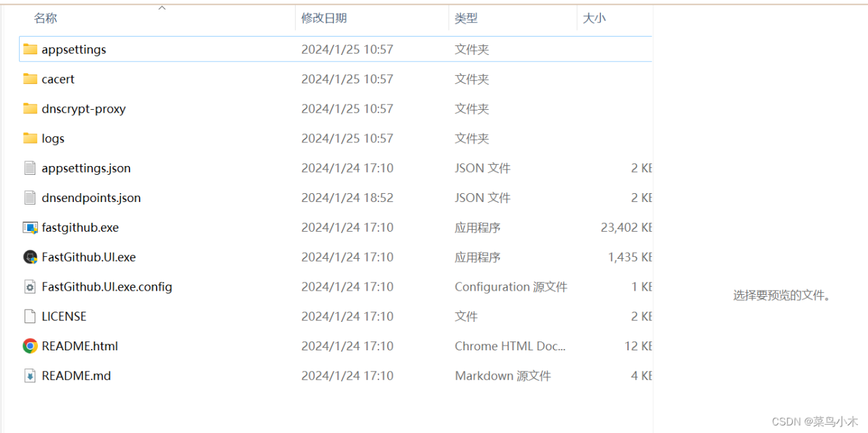Select the dnscrypt-proxy folder icon

30,108
